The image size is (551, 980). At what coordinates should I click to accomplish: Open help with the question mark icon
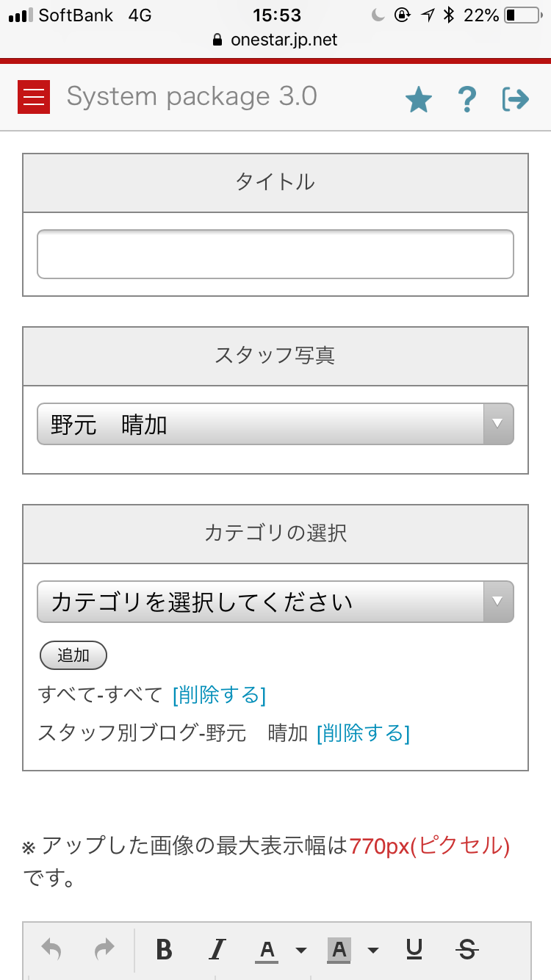467,99
